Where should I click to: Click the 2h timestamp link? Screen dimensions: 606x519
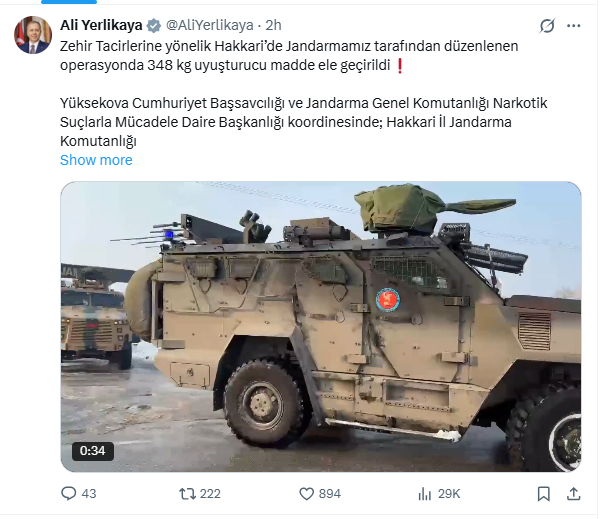click(x=273, y=26)
